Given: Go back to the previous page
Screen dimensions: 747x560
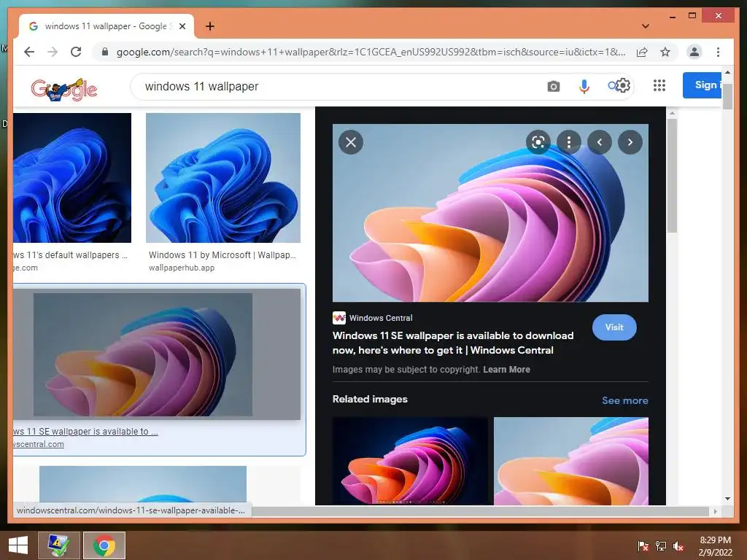Looking at the screenshot, I should coord(29,52).
